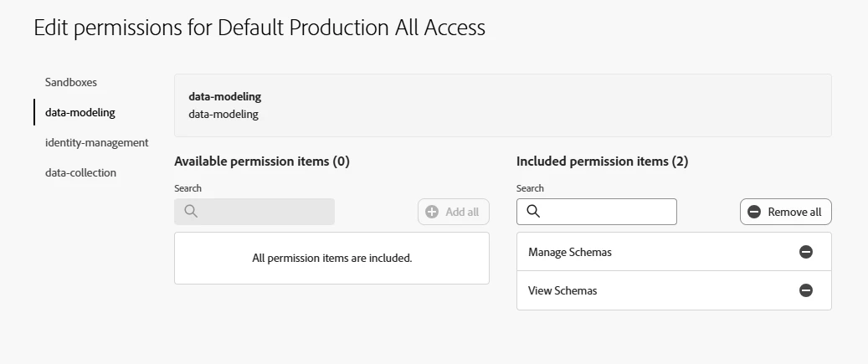
Task: Click the Available permission items (0) heading
Action: 262,161
